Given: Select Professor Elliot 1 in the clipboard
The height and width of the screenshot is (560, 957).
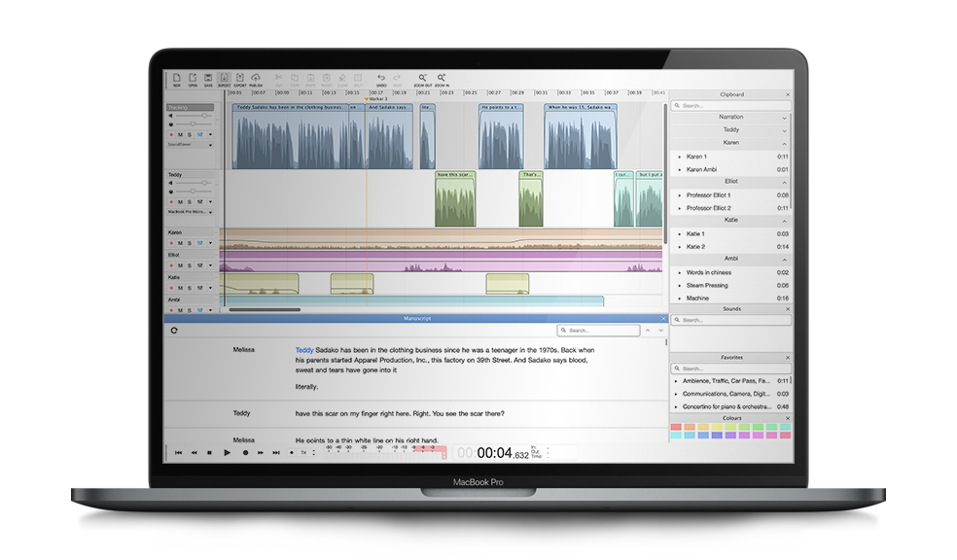Looking at the screenshot, I should [708, 195].
